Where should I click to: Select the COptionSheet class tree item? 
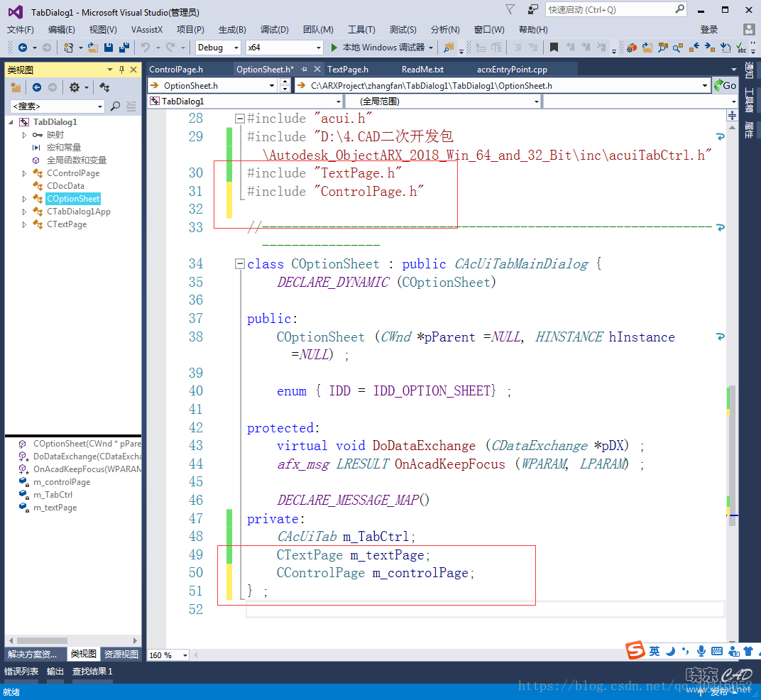[x=73, y=199]
